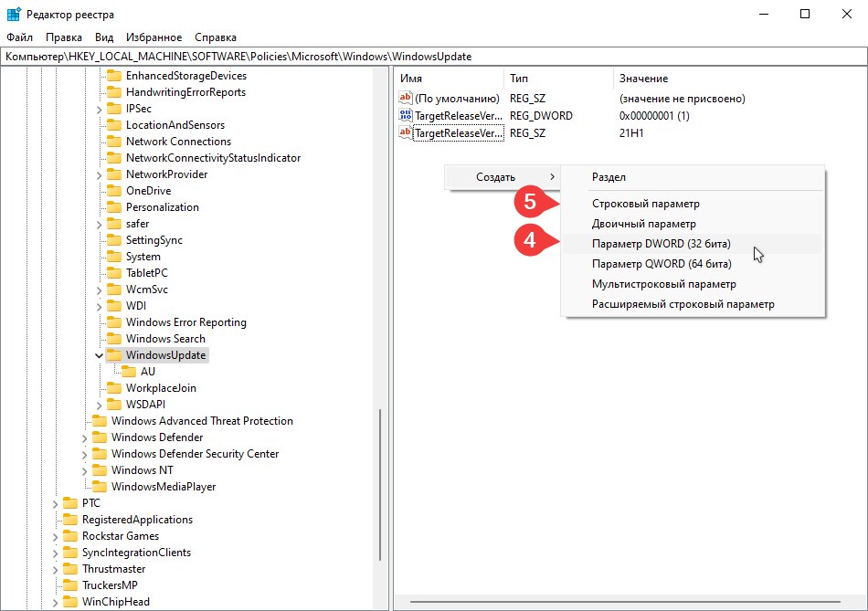Click the folder icon of WindowsUpdate
This screenshot has height=611, width=868.
[114, 355]
